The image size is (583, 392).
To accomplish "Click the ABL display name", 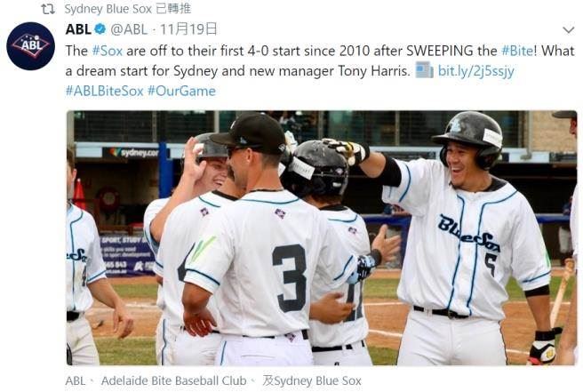I will coord(78,29).
